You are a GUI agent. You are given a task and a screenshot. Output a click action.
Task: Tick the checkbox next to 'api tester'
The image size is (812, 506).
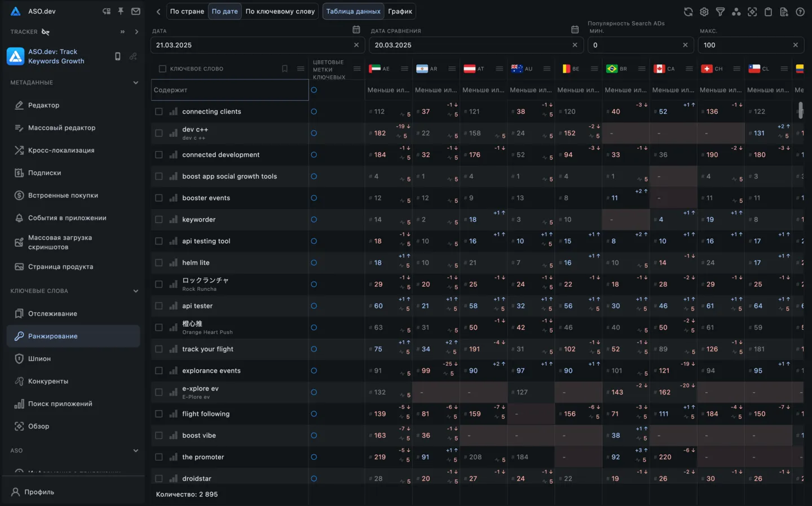(x=159, y=306)
